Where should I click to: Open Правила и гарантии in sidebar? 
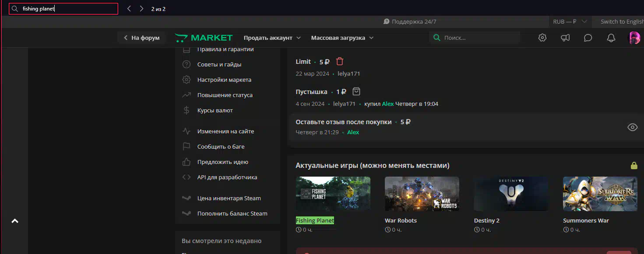point(225,49)
